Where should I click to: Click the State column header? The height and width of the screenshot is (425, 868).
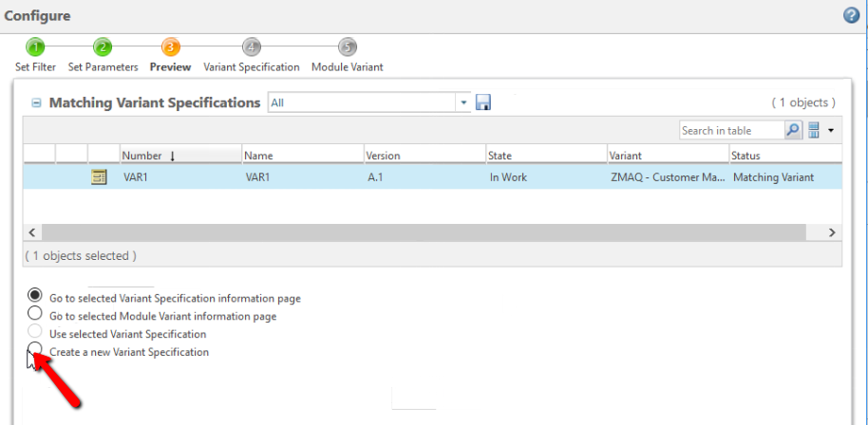tap(500, 156)
